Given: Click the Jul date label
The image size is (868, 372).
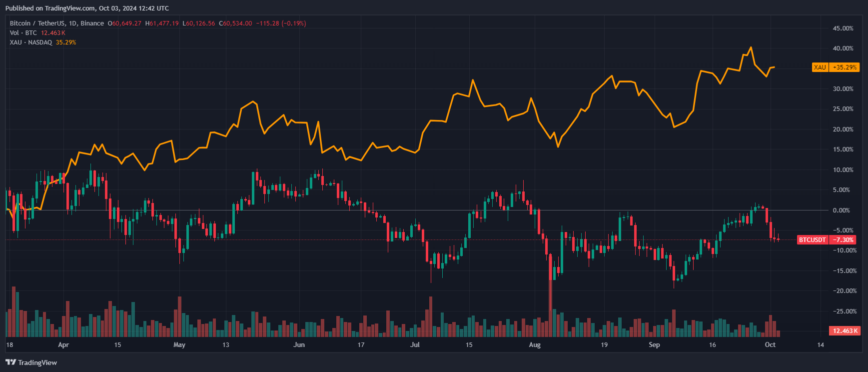Looking at the screenshot, I should click(x=415, y=345).
